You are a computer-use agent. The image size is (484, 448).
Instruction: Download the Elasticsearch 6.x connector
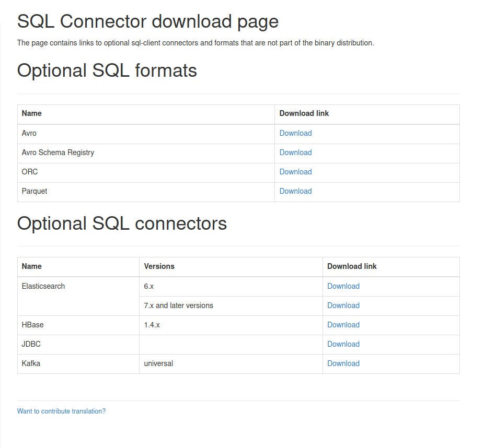343,286
